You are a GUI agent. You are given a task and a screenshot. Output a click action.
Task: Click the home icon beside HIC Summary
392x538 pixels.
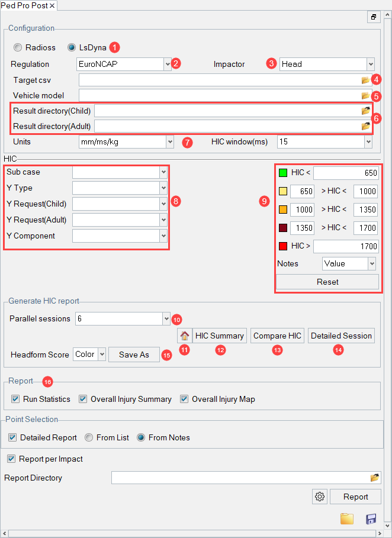[x=185, y=336]
